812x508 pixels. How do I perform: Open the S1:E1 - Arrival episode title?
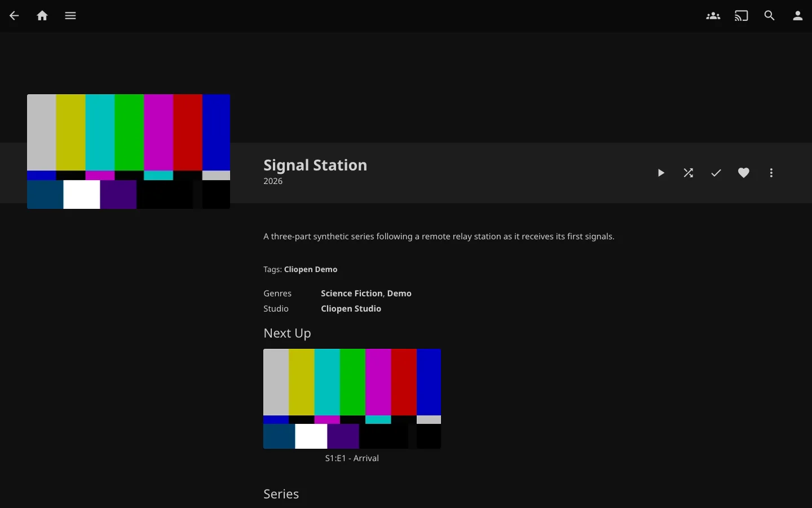pyautogui.click(x=352, y=458)
